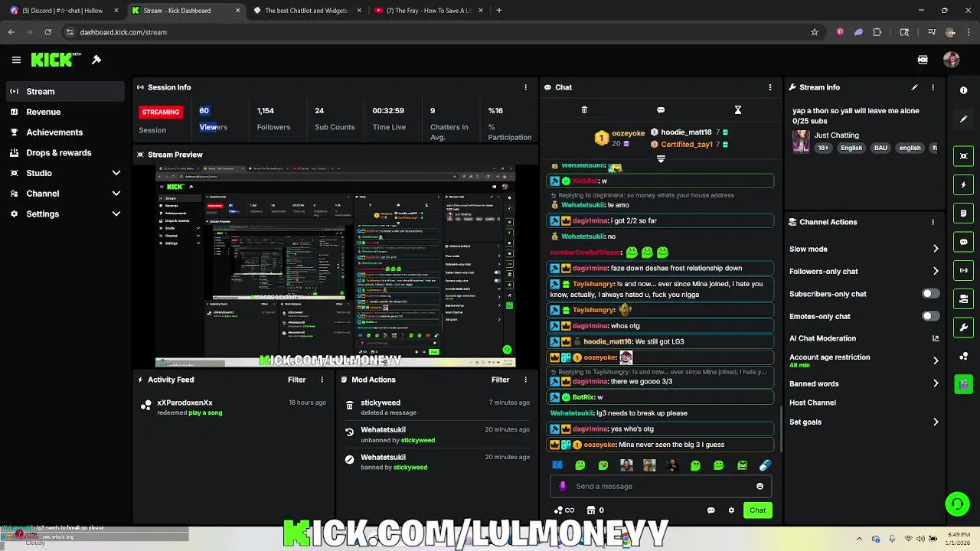The width and height of the screenshot is (980, 551).
Task: Open Channel Actions three-dot menu
Action: click(x=933, y=222)
